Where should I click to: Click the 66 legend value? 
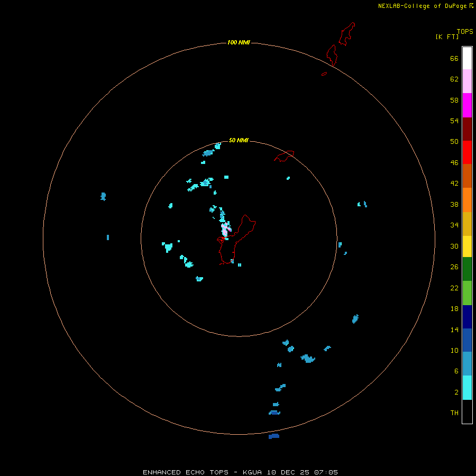tap(454, 58)
